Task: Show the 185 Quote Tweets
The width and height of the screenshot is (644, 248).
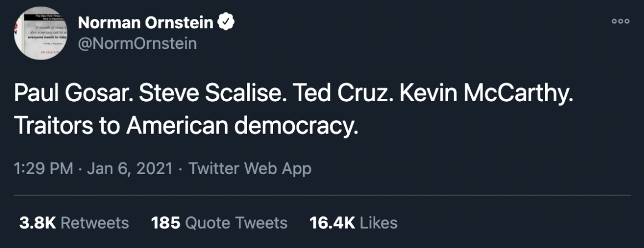Action: tap(219, 223)
